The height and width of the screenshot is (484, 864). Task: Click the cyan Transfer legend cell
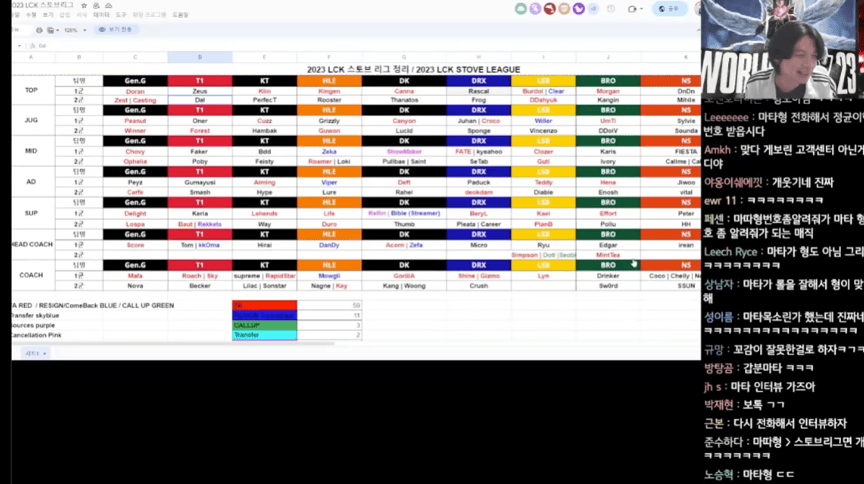[264, 335]
